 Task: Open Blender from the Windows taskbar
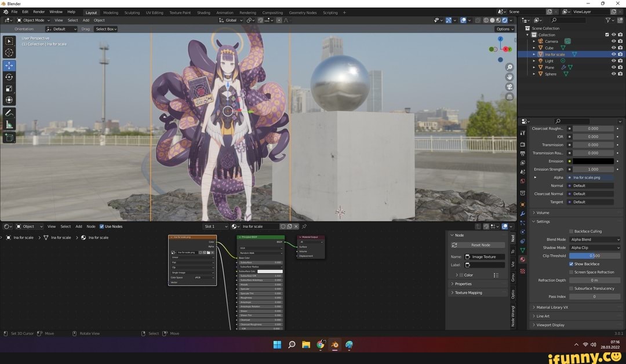click(x=335, y=345)
